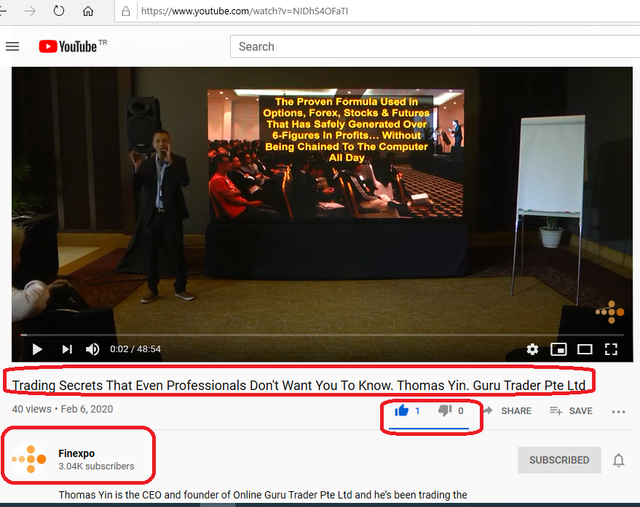The image size is (640, 507).
Task: Open the player settings gear
Action: click(x=532, y=349)
